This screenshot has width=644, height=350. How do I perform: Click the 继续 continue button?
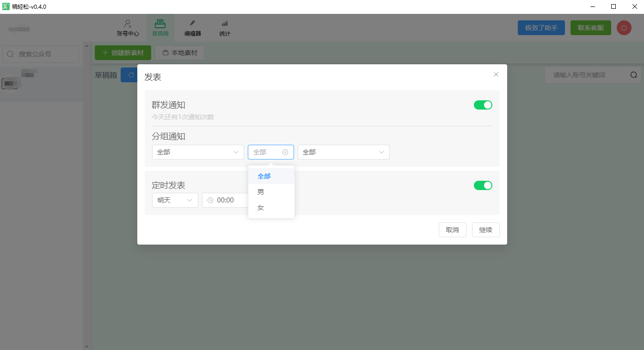(x=485, y=230)
